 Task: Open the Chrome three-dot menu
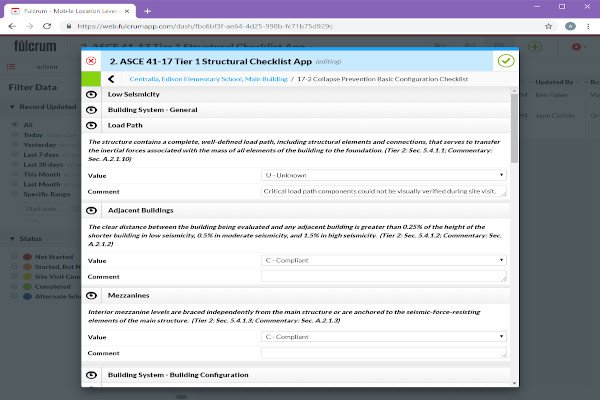pyautogui.click(x=587, y=27)
